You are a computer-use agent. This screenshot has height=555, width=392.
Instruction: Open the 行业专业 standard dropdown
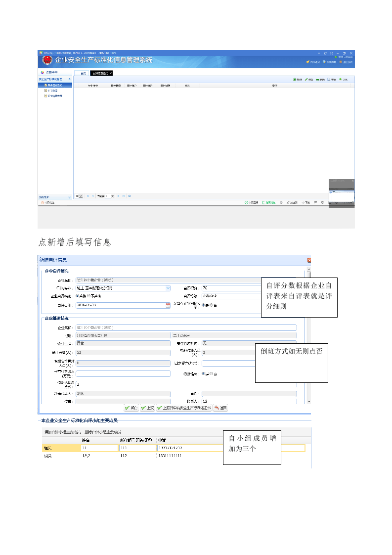168,288
